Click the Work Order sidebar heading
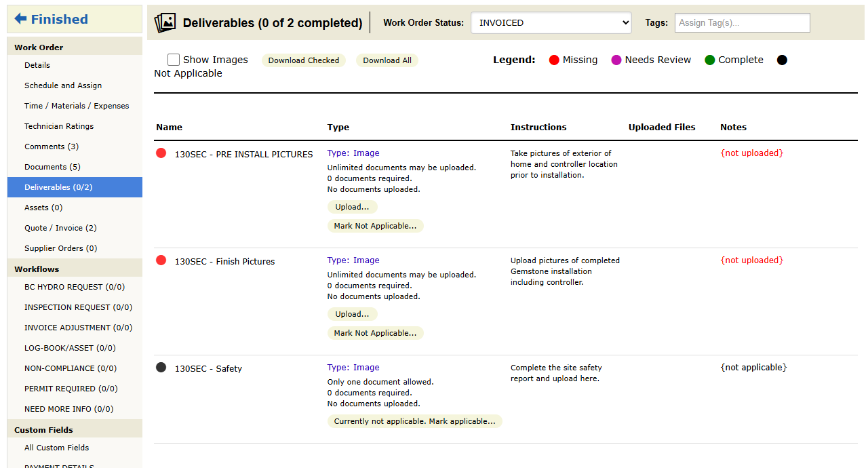 pyautogui.click(x=39, y=47)
